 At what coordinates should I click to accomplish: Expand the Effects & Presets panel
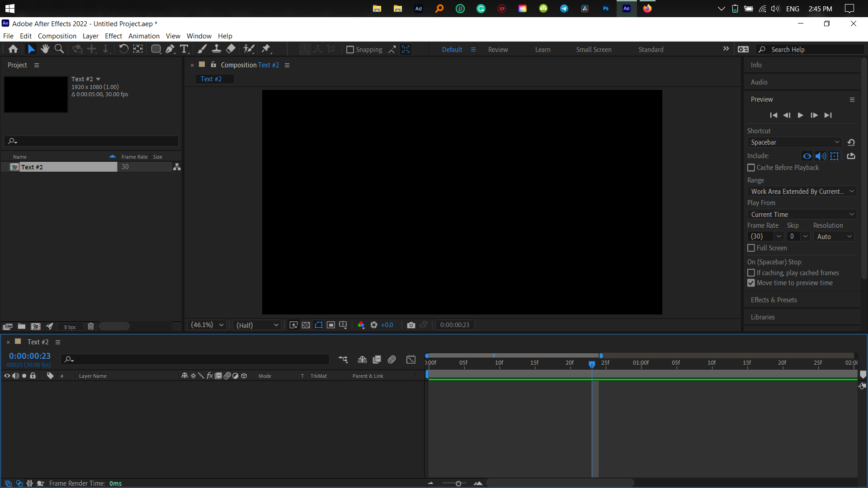click(774, 300)
